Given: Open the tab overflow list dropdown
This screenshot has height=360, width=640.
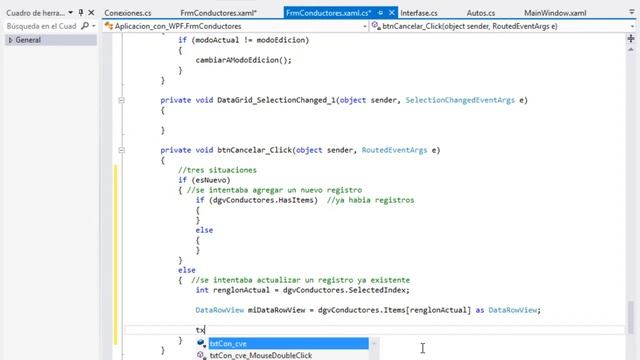Looking at the screenshot, I should coord(631,13).
